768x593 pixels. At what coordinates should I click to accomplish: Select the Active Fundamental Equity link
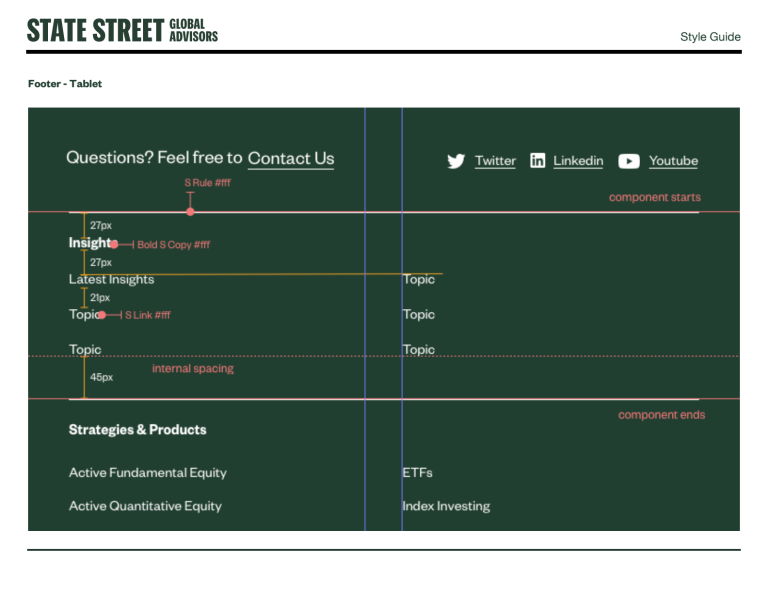point(147,473)
